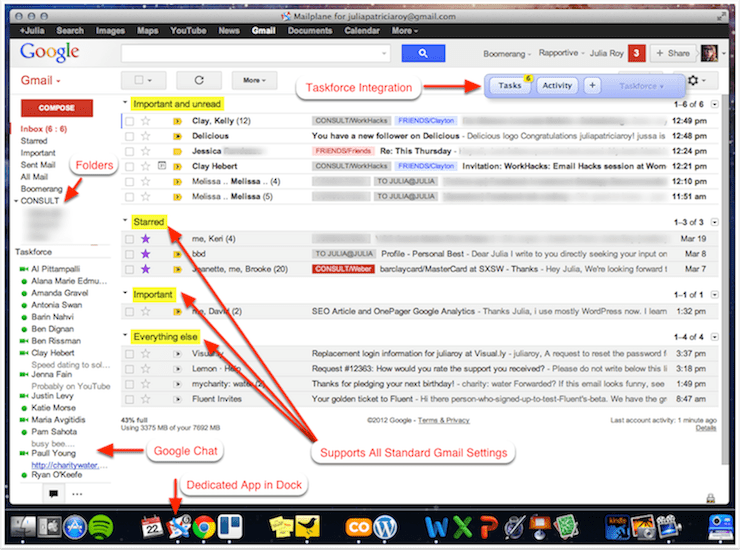Click the plus button in Taskforce bar

[592, 85]
